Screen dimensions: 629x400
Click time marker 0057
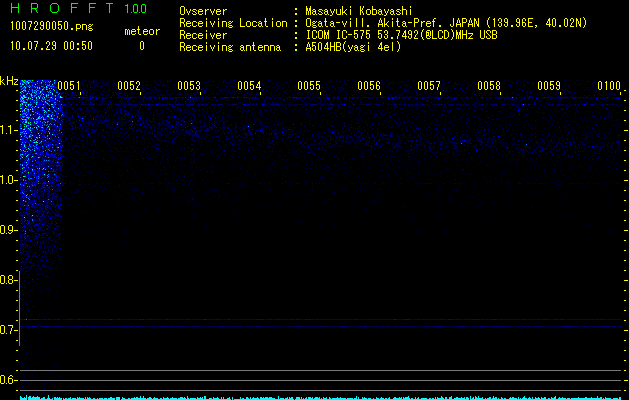[x=429, y=86]
